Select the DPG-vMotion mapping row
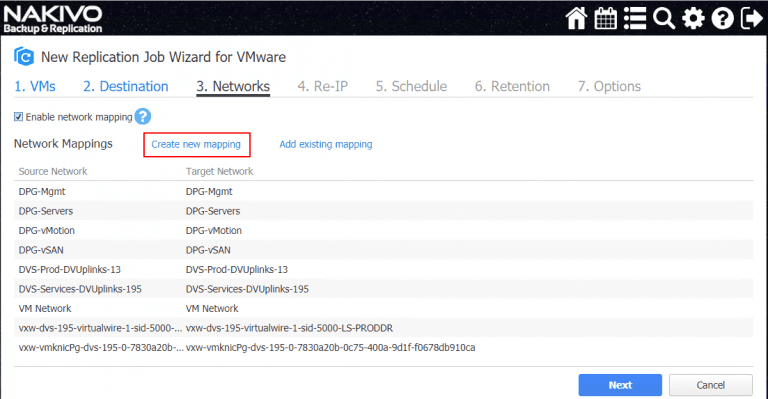This screenshot has width=768, height=399. point(384,230)
